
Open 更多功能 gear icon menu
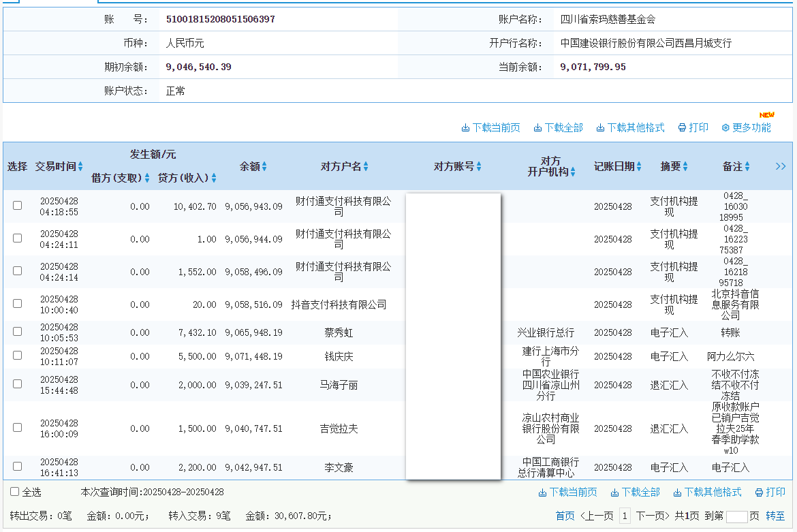point(725,128)
